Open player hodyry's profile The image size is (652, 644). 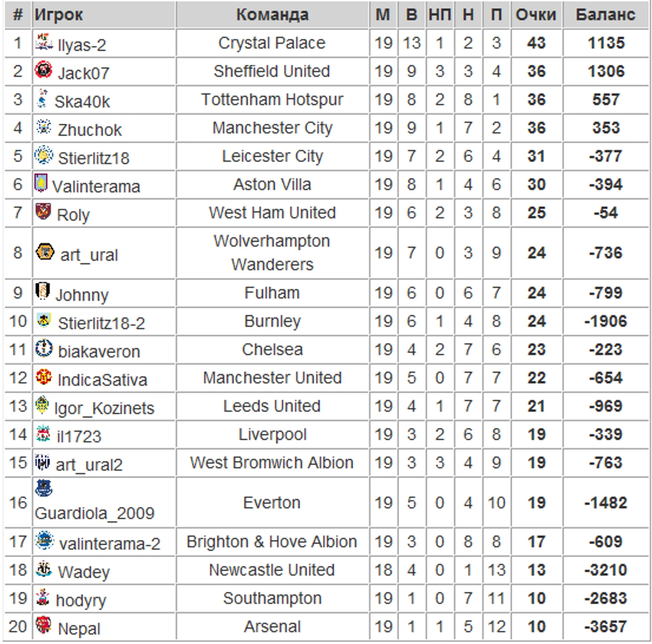pos(81,601)
